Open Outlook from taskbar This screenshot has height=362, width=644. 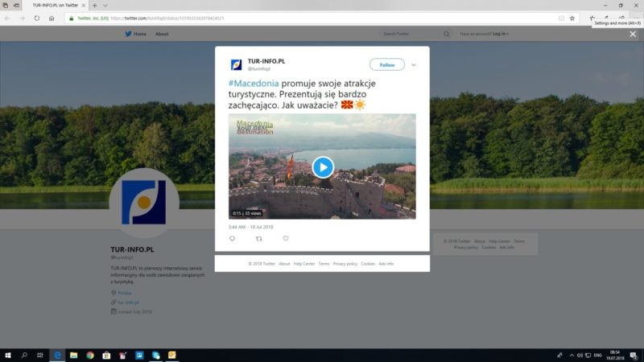click(x=172, y=355)
